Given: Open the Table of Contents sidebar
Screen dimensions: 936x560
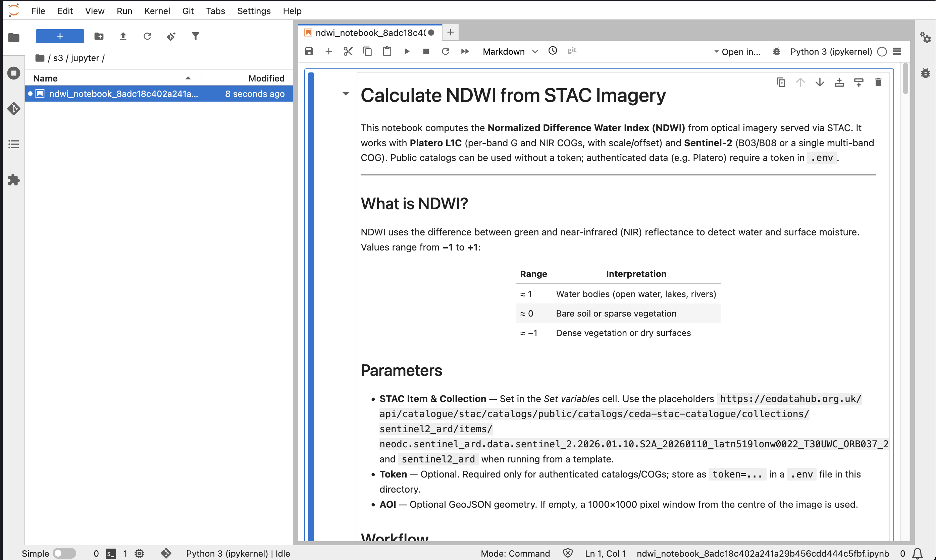Looking at the screenshot, I should point(13,144).
